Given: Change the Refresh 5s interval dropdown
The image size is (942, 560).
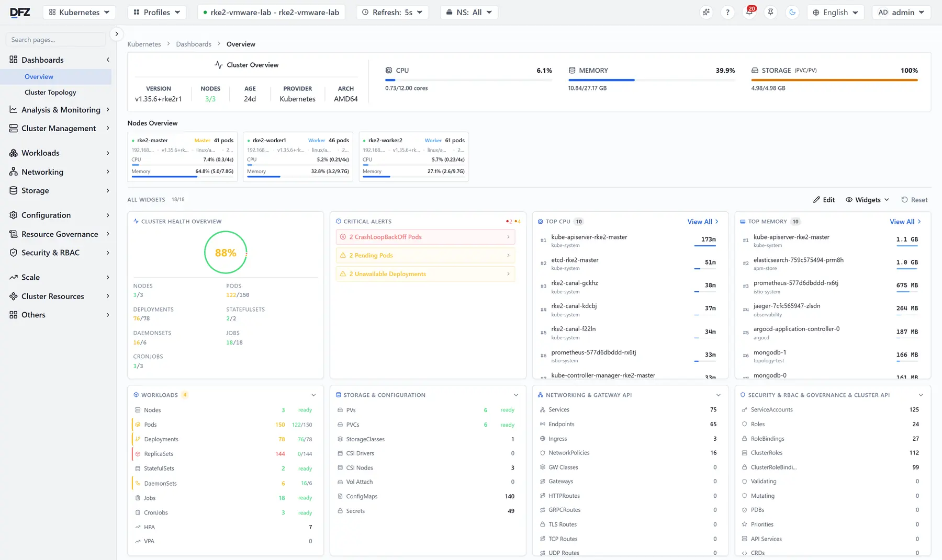Looking at the screenshot, I should pos(392,12).
